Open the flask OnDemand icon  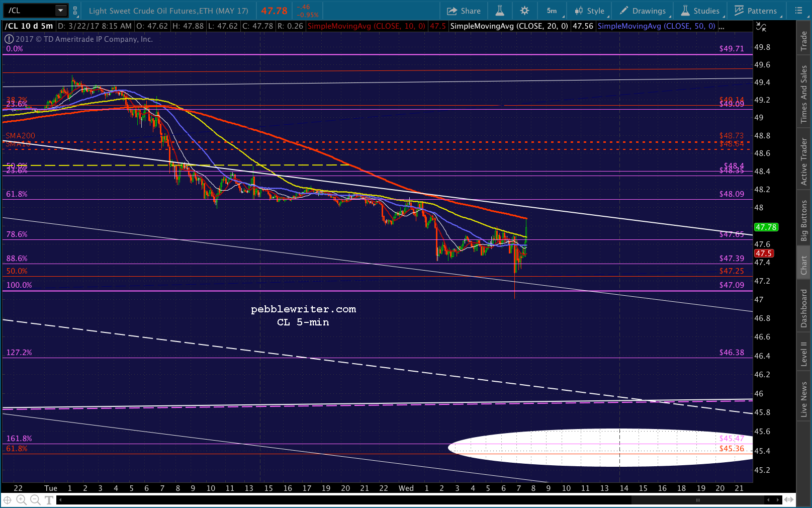[x=500, y=11]
